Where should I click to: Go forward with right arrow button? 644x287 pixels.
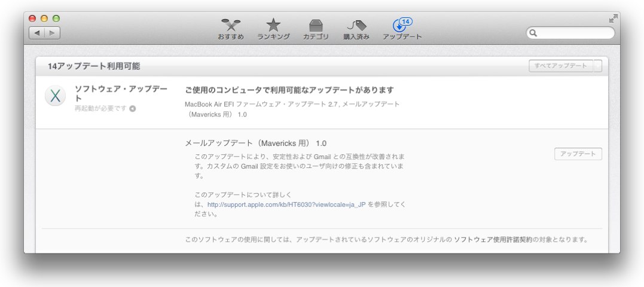[x=52, y=33]
